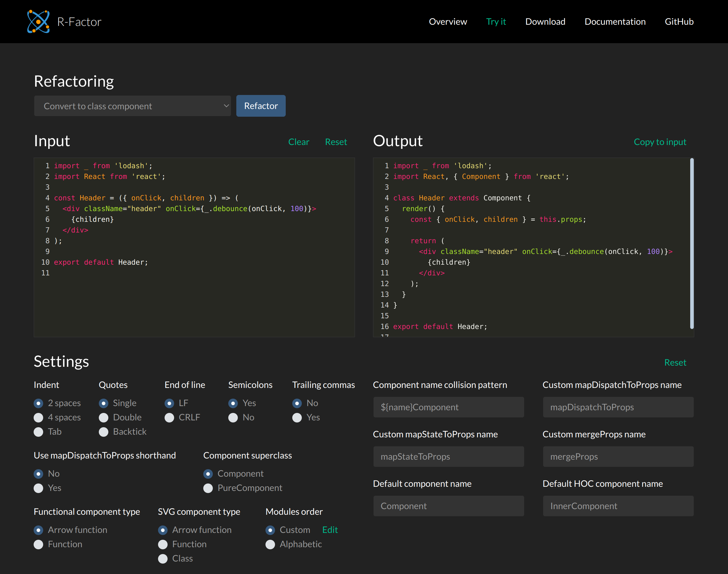
Task: Select Class for SVG component type
Action: tap(163, 559)
